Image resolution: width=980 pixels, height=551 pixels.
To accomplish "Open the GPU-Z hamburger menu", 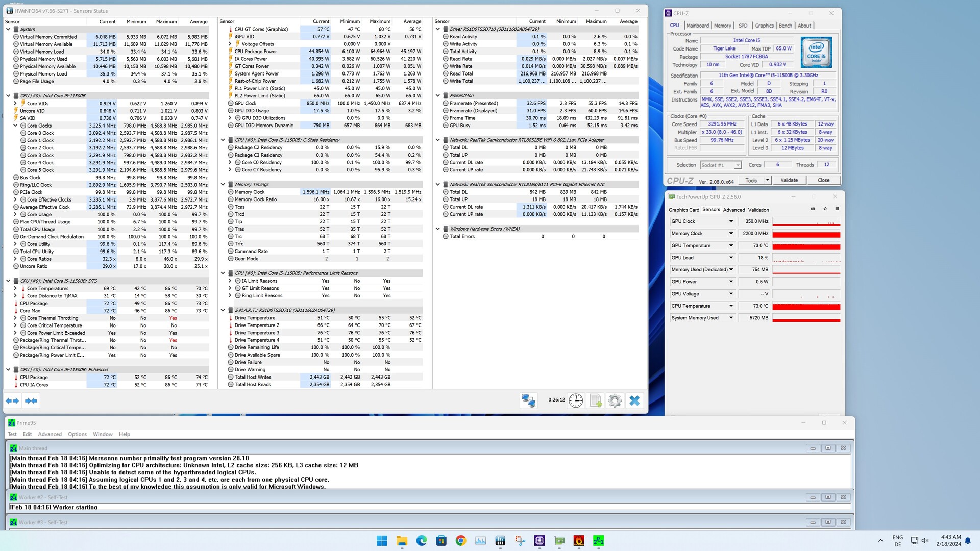I will [x=837, y=209].
